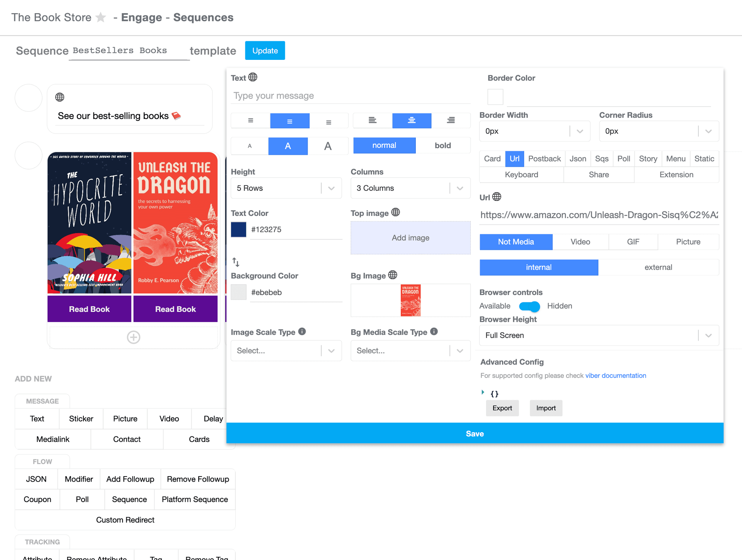The height and width of the screenshot is (560, 742).
Task: Click the Export button in Advanced Config
Action: (x=501, y=408)
